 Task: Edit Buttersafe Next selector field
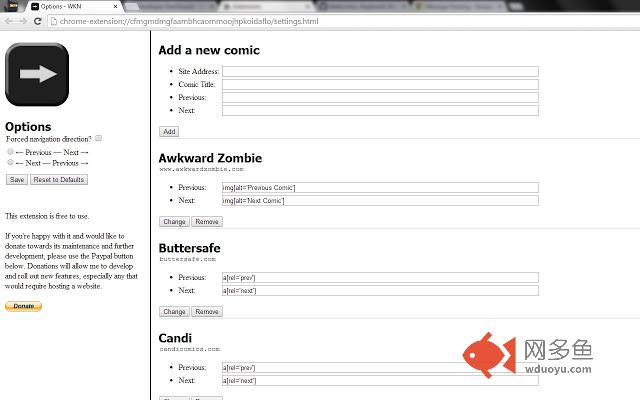(x=380, y=291)
